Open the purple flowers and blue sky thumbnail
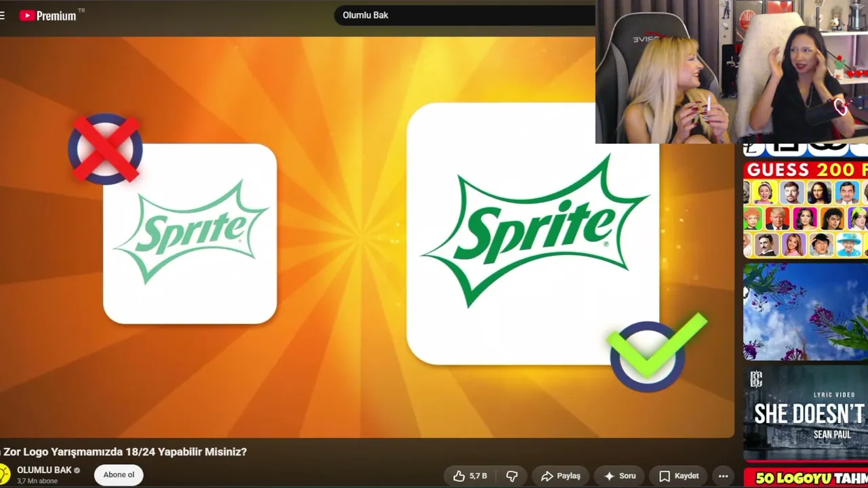This screenshot has width=868, height=488. click(806, 312)
